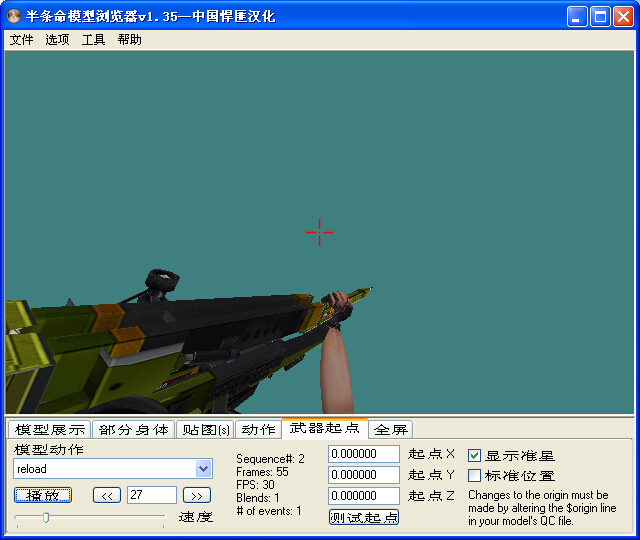Adjust the 速度 speed slider handle
640x540 pixels.
click(x=46, y=518)
